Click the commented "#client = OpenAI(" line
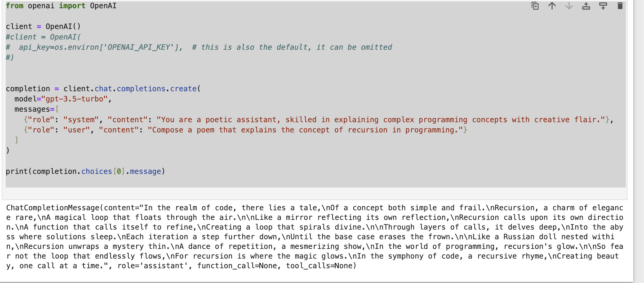 [x=43, y=37]
